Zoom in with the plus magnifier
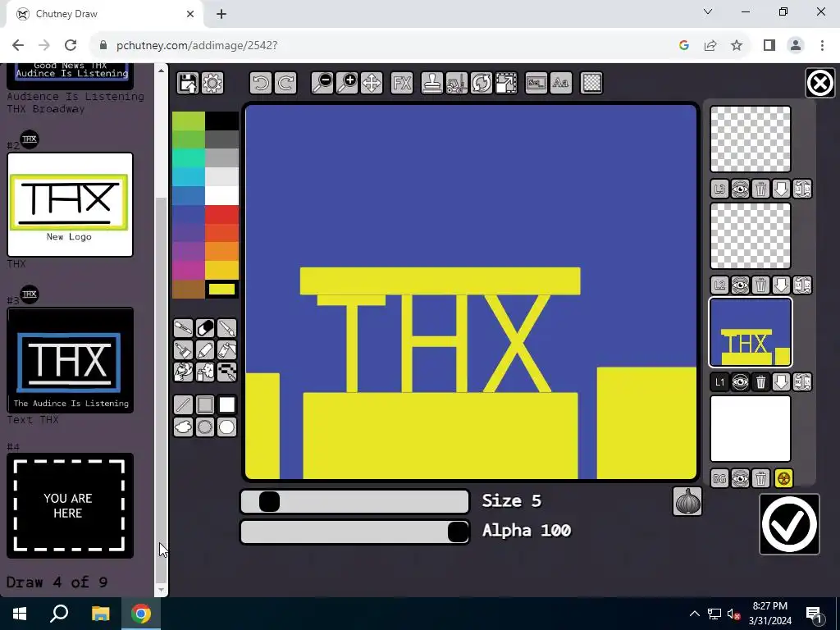840x630 pixels. click(347, 83)
